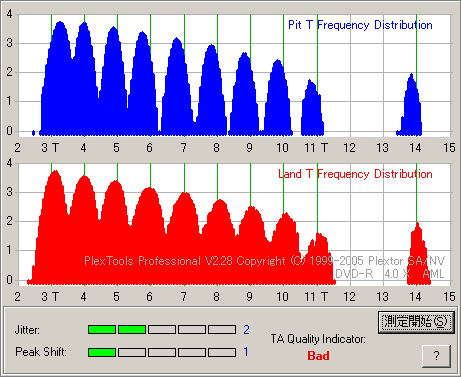Click the green Peak Shift indicator segment

pyautogui.click(x=102, y=352)
